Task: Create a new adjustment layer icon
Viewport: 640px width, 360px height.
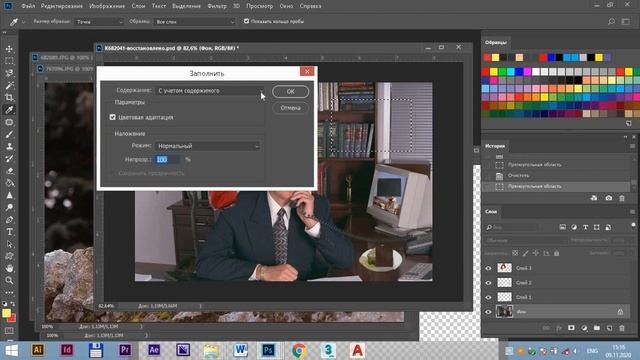Action: click(584, 328)
